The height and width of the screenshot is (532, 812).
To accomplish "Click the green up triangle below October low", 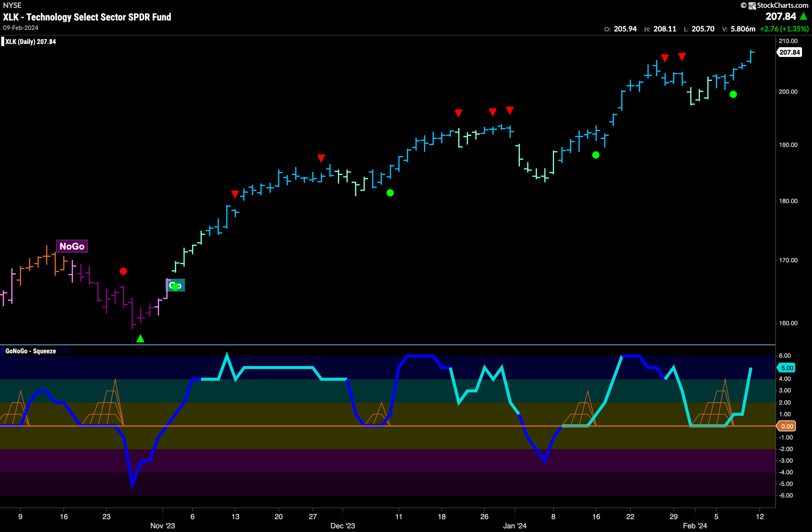I will pos(140,338).
